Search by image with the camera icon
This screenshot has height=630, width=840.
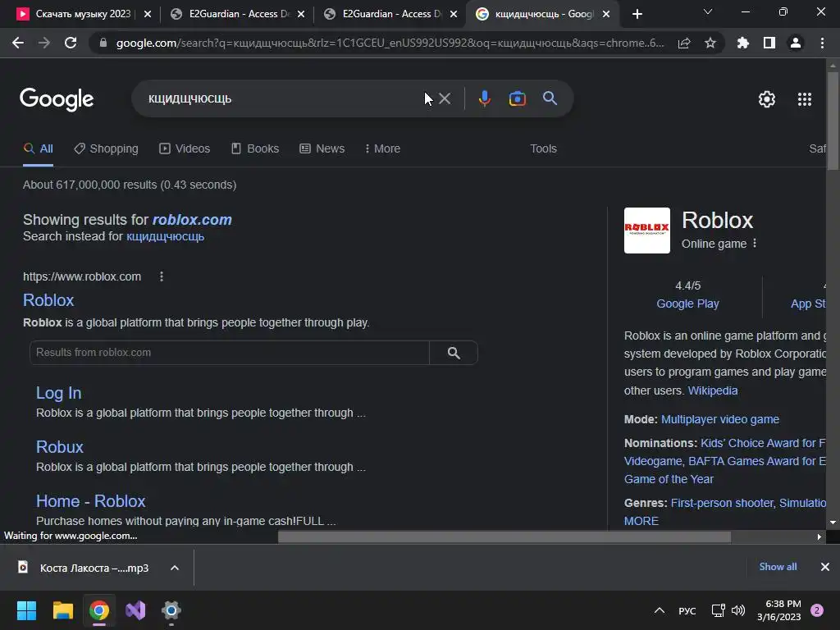click(x=518, y=98)
